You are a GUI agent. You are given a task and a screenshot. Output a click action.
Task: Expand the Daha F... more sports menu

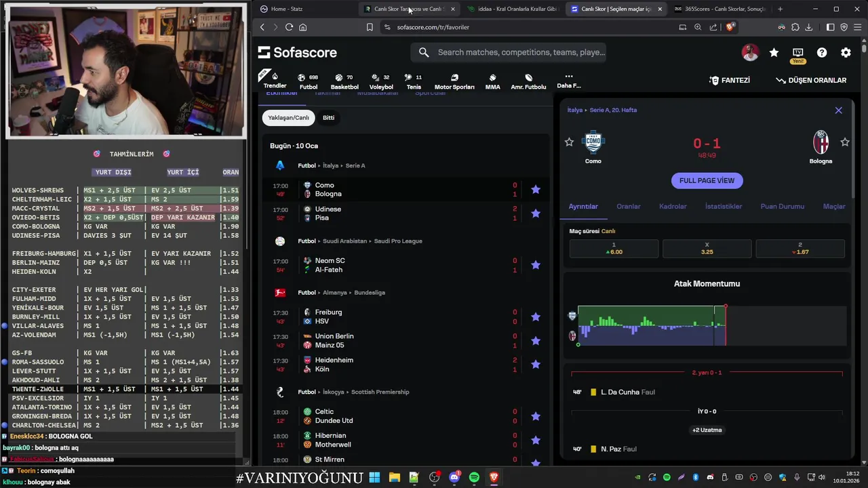pos(568,81)
